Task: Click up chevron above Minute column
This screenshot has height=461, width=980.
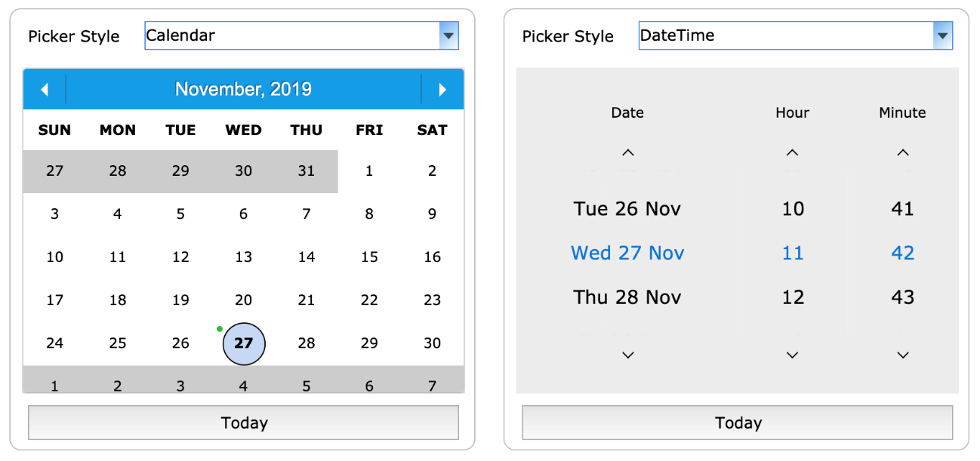Action: tap(903, 152)
